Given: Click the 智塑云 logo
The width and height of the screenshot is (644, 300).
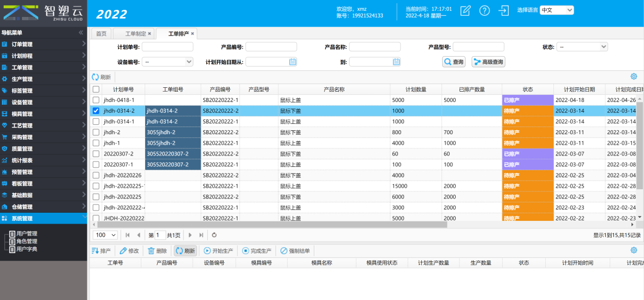Looking at the screenshot, I should (x=44, y=13).
